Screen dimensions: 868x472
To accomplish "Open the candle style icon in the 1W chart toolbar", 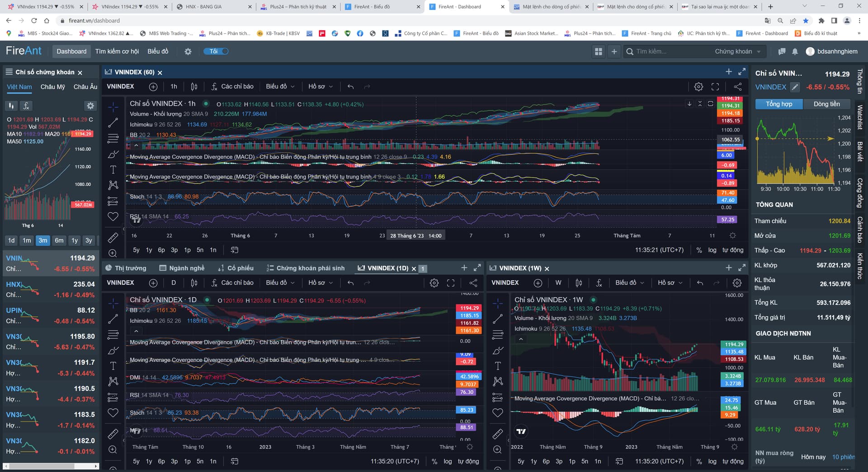I will (x=579, y=283).
